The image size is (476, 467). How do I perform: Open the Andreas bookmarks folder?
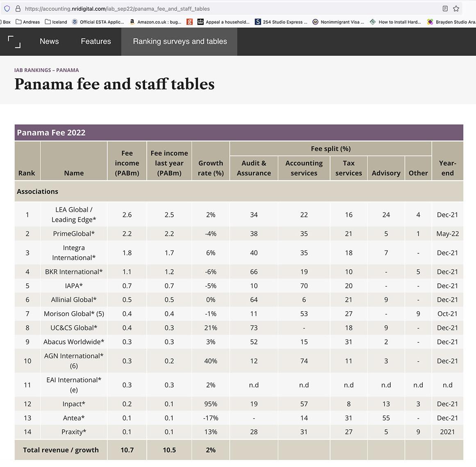click(28, 22)
